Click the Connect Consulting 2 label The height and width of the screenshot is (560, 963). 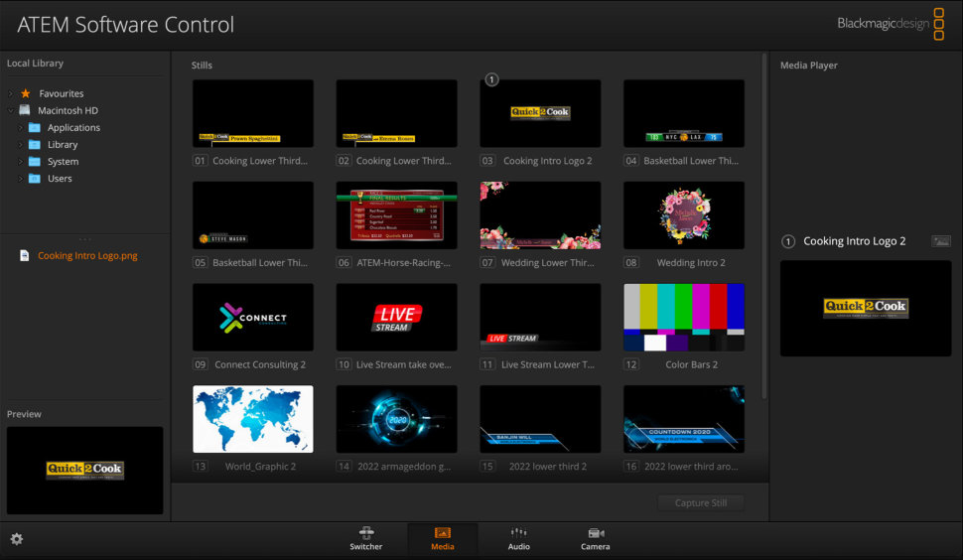260,364
